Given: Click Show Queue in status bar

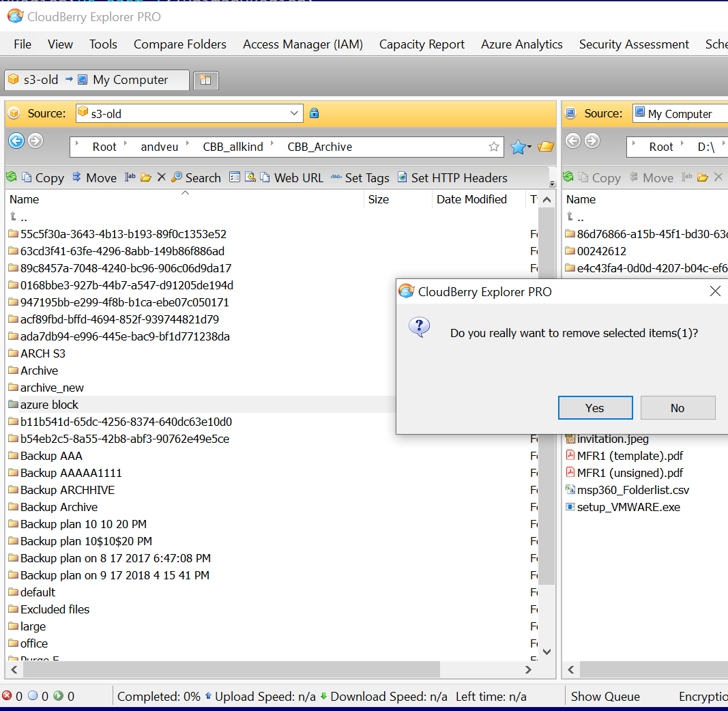Looking at the screenshot, I should click(605, 696).
